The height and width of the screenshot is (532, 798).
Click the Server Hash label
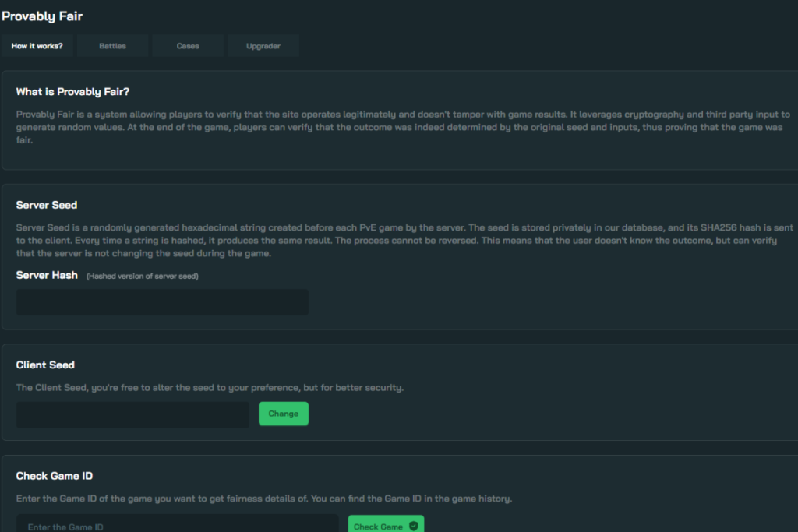47,275
